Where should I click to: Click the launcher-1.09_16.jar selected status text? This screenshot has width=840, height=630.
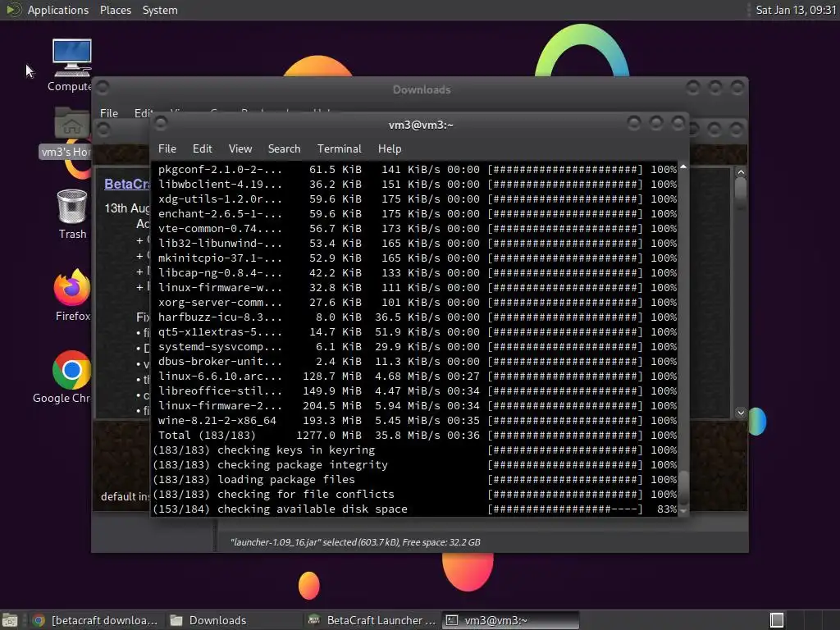[x=355, y=542]
